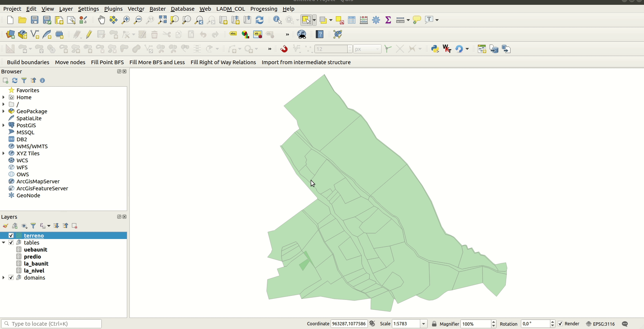Uncheck the terreno layer visibility checkbox
644x329 pixels.
click(11, 235)
